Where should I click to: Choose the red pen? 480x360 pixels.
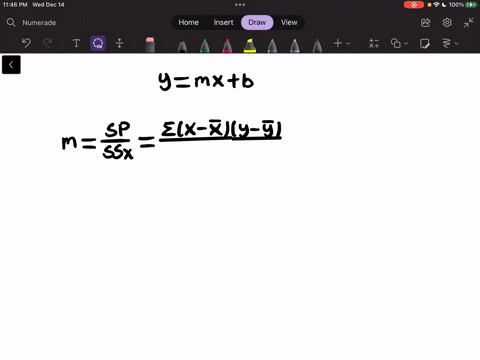tap(227, 46)
